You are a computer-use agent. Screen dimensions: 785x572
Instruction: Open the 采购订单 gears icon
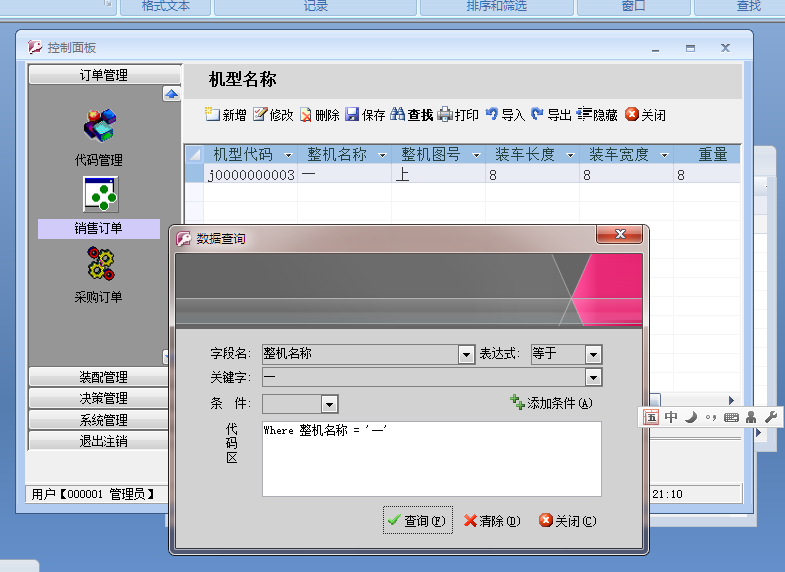pyautogui.click(x=101, y=263)
